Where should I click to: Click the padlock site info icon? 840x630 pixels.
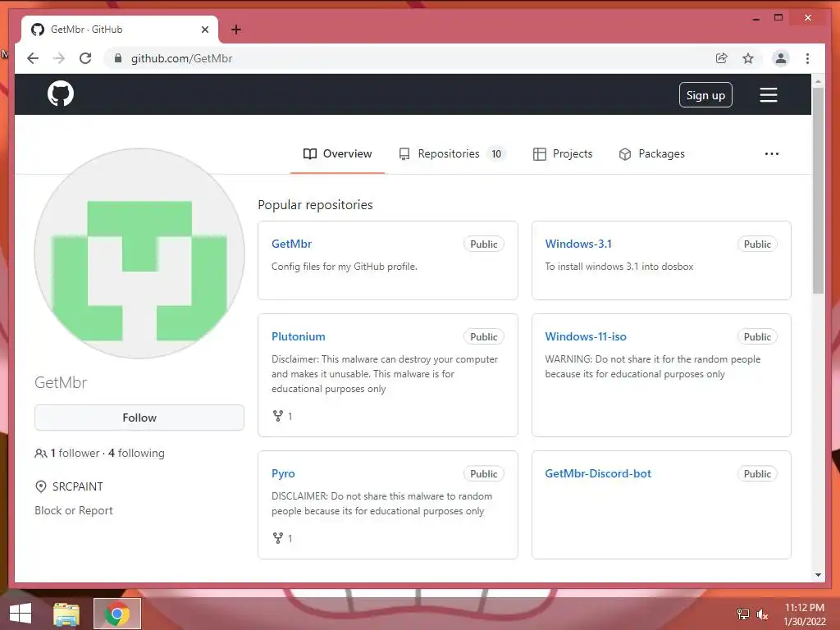118,58
